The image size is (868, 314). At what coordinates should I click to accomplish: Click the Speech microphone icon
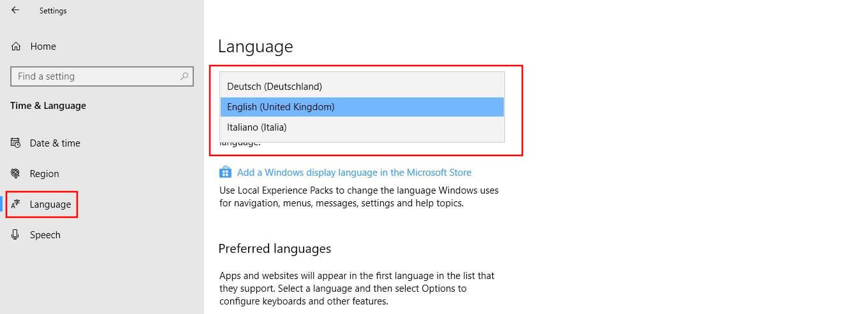(16, 235)
